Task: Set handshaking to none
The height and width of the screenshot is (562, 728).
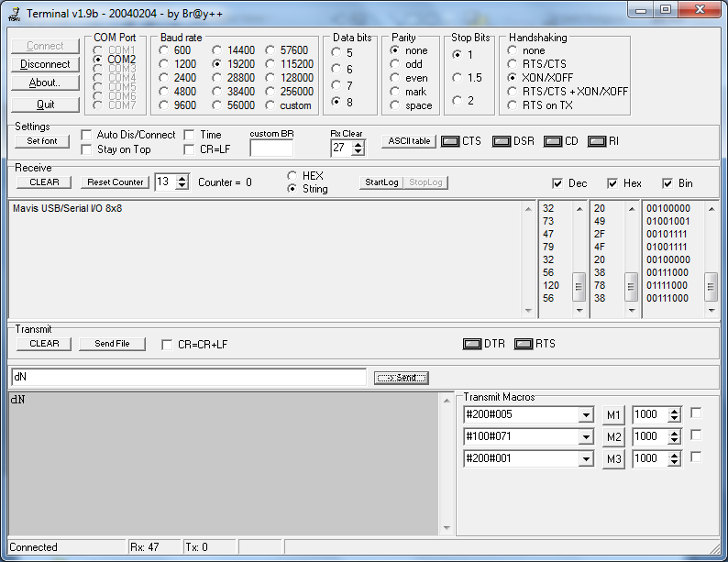Action: pos(513,50)
